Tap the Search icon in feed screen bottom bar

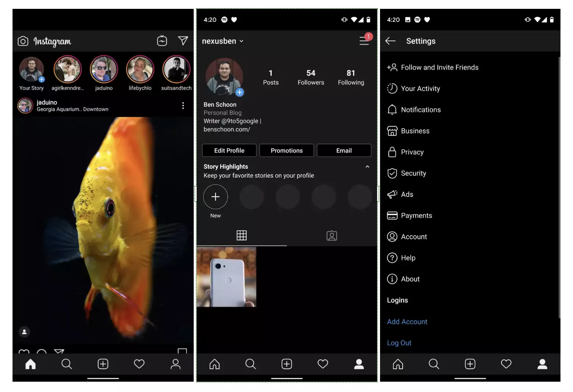tap(67, 364)
